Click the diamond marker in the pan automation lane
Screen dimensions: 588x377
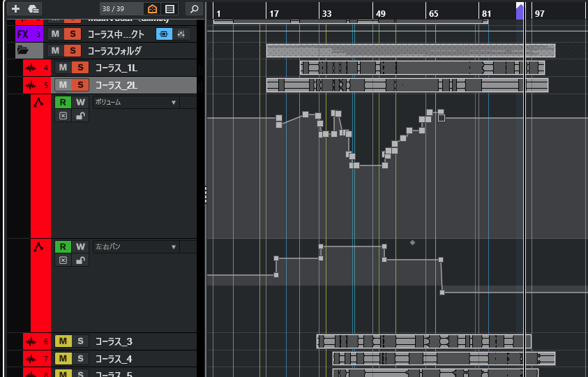tap(412, 242)
